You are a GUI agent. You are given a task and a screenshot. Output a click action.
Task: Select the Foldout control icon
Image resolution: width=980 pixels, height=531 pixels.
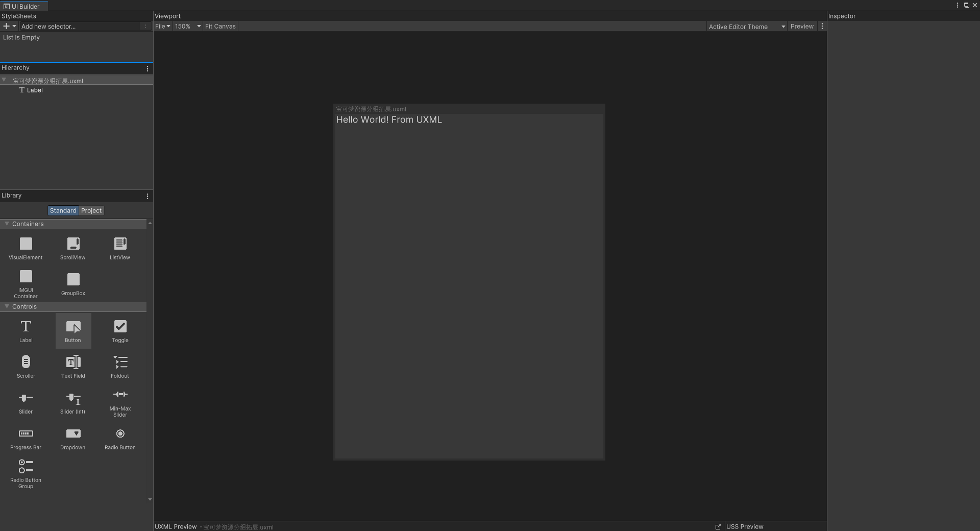tap(120, 363)
